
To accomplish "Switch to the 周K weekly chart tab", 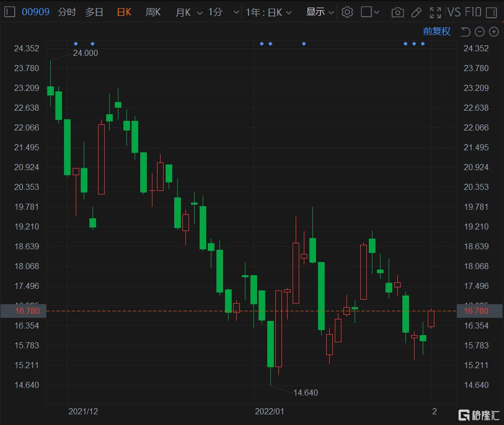I will pos(153,12).
